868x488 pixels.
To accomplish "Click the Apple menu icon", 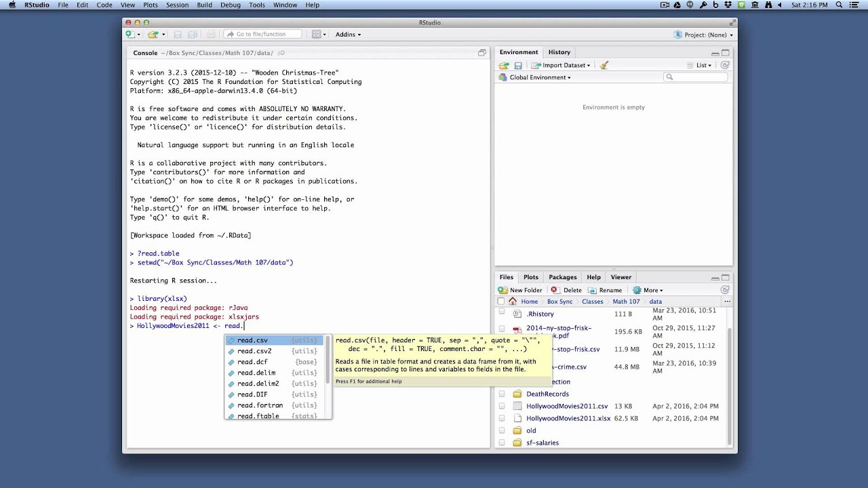I will (x=12, y=5).
